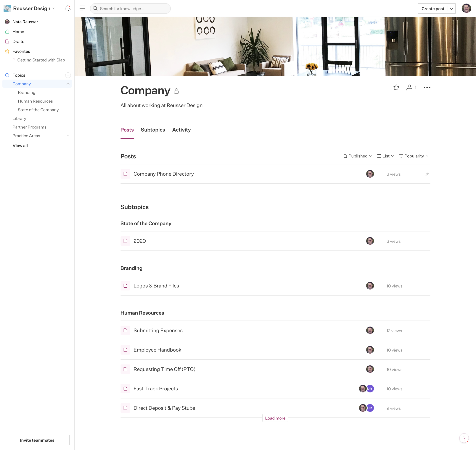Toggle the sidebar with the hamburger icon
The height and width of the screenshot is (450, 476).
point(82,8)
